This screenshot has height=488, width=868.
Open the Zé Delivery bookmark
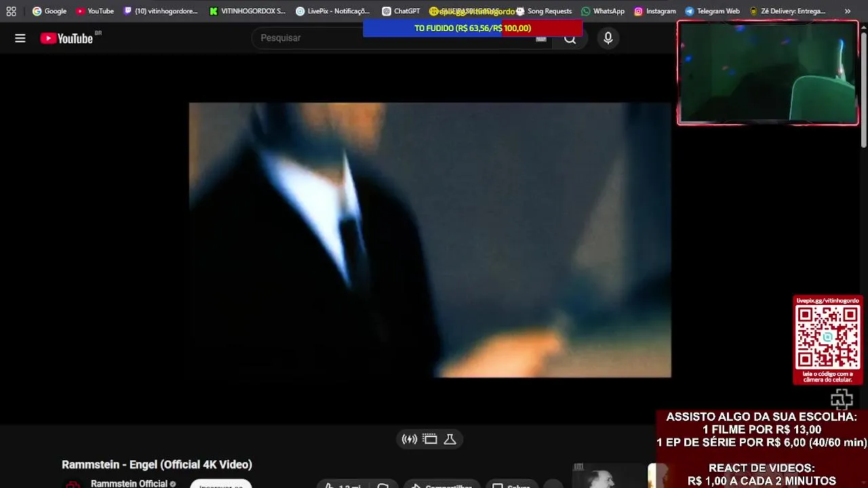coord(787,11)
